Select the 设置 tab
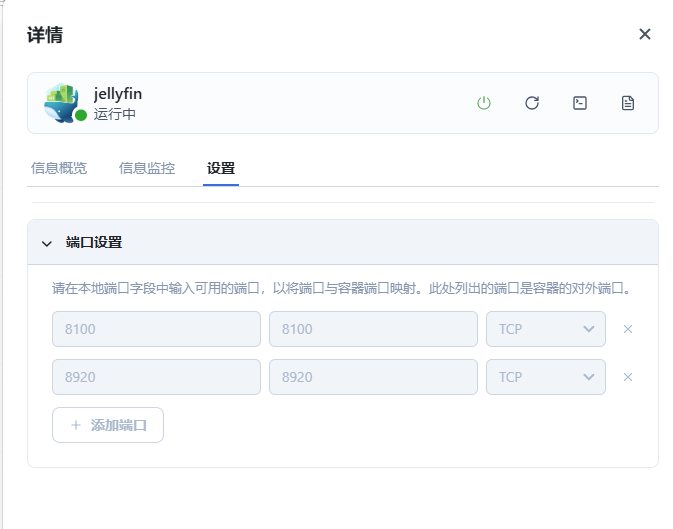The image size is (673, 529). 221,168
